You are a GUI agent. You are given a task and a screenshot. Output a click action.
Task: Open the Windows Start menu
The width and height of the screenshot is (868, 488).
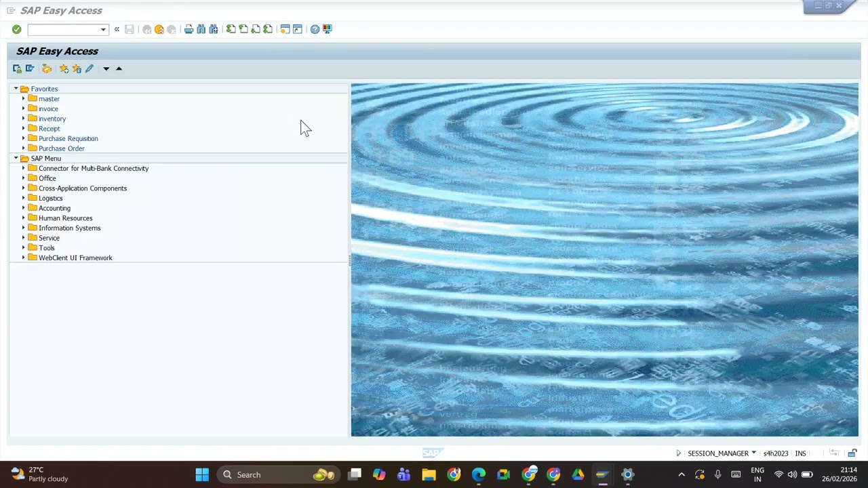(x=202, y=474)
